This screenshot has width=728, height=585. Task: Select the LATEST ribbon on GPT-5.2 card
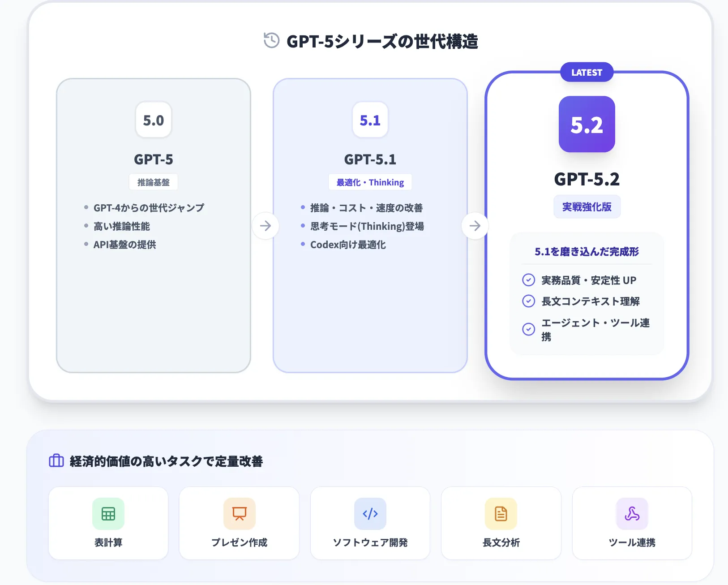(587, 72)
